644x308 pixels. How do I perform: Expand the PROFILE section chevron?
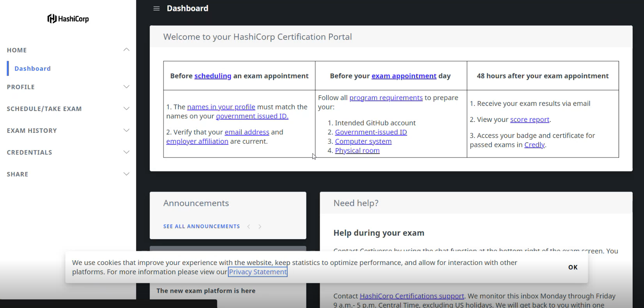(x=126, y=87)
